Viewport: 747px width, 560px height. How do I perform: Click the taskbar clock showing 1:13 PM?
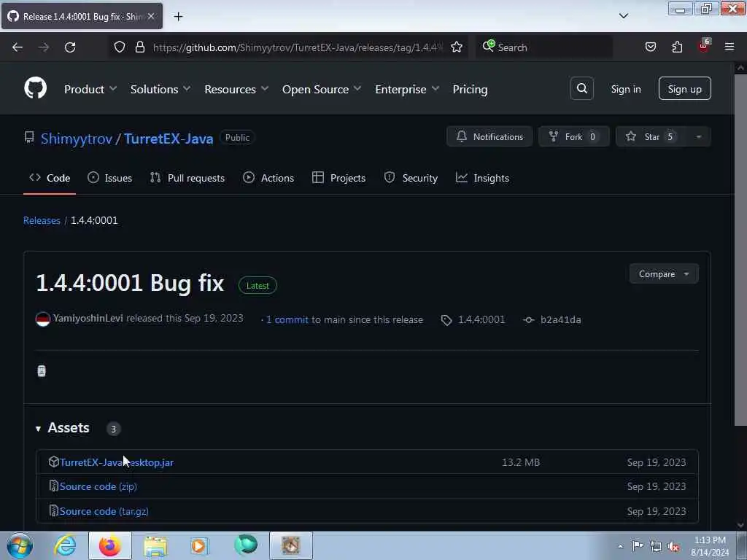pos(710,545)
